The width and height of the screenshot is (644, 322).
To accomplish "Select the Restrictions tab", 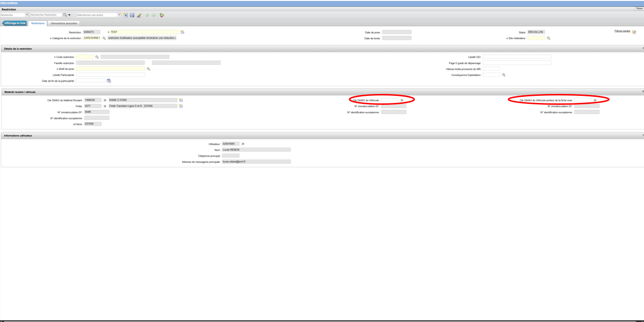I will [38, 23].
